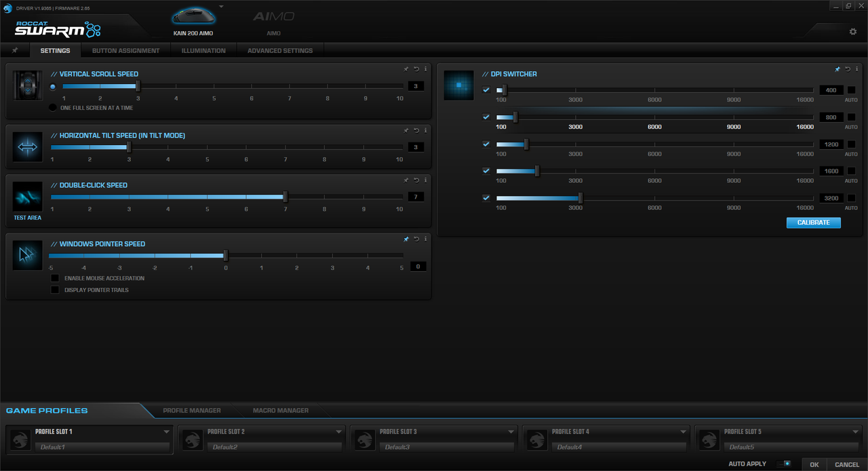Click the Vertical Scroll Speed mouse image
The width and height of the screenshot is (868, 471).
[28, 85]
